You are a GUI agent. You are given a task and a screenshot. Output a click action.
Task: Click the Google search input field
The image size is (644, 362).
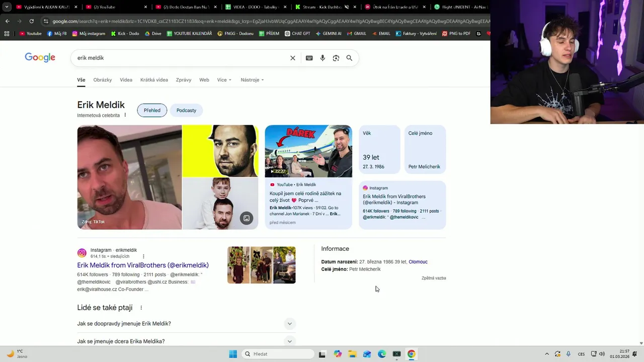click(x=181, y=58)
